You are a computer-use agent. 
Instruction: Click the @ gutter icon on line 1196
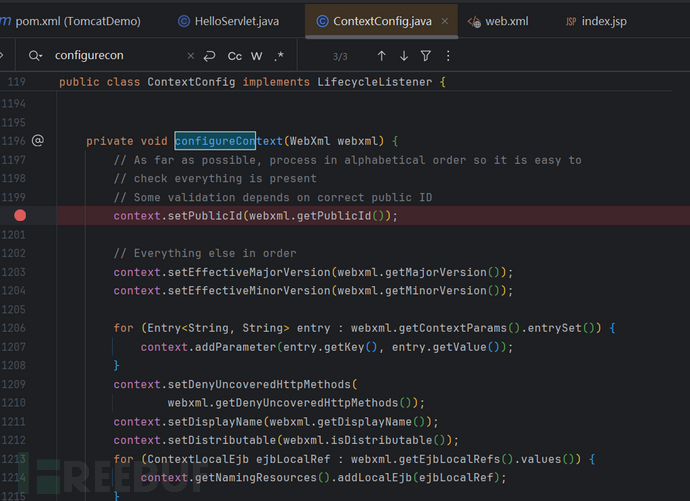[38, 140]
